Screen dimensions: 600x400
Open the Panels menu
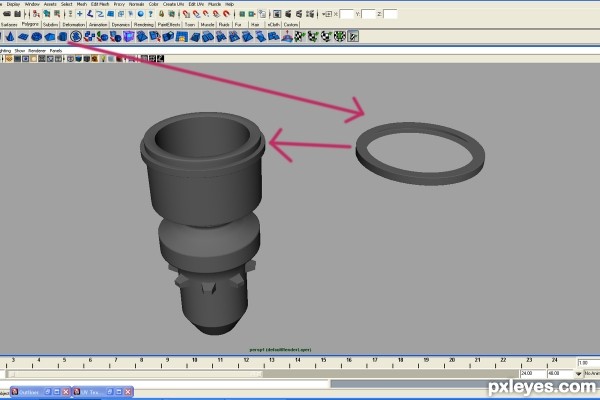[56, 51]
